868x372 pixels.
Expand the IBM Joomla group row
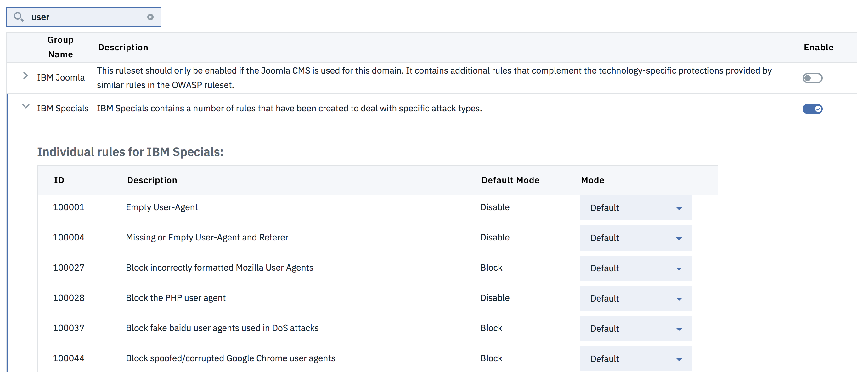click(x=25, y=76)
